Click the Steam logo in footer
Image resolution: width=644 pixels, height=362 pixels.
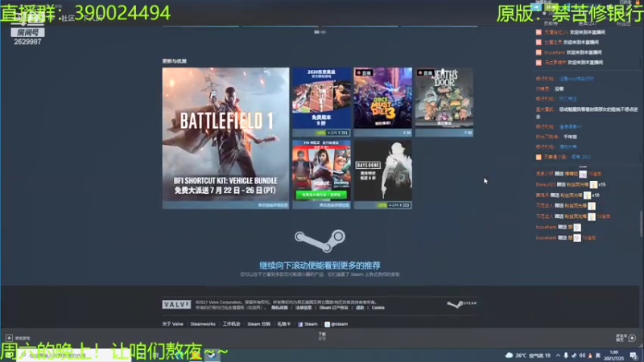(x=462, y=304)
